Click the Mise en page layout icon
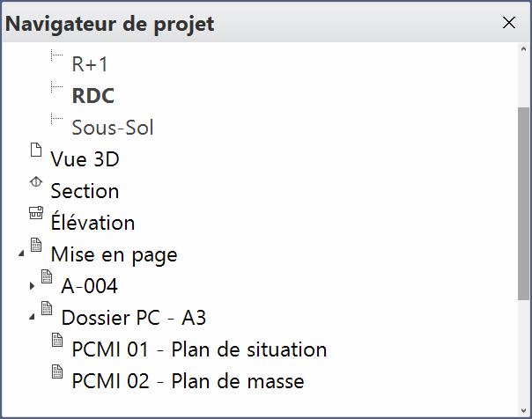 (x=36, y=246)
